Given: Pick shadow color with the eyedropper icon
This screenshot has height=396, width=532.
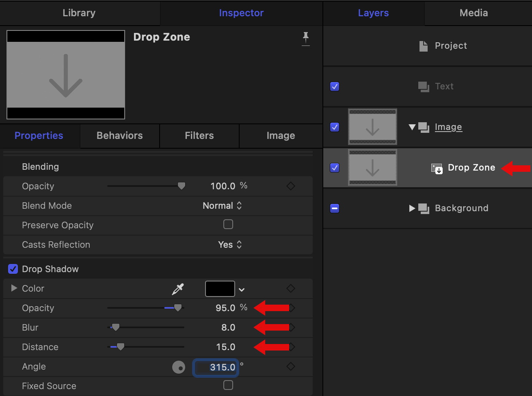Looking at the screenshot, I should [x=178, y=289].
